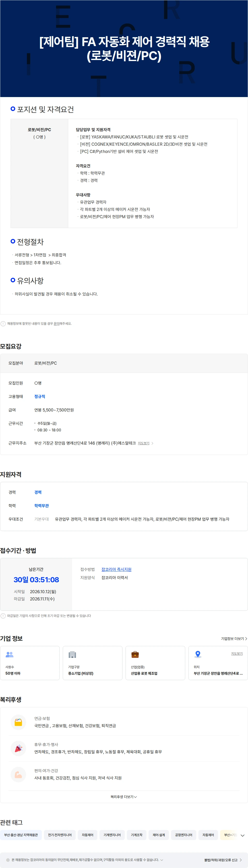Select 자동제어 tag after 공정엔지니어
Image resolution: width=248 pixels, height=868 pixels.
[208, 835]
